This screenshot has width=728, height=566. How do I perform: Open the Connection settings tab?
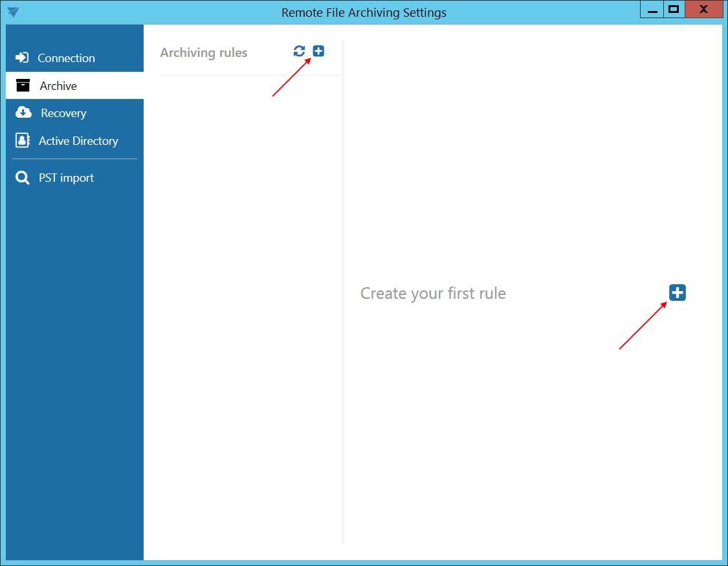click(66, 58)
